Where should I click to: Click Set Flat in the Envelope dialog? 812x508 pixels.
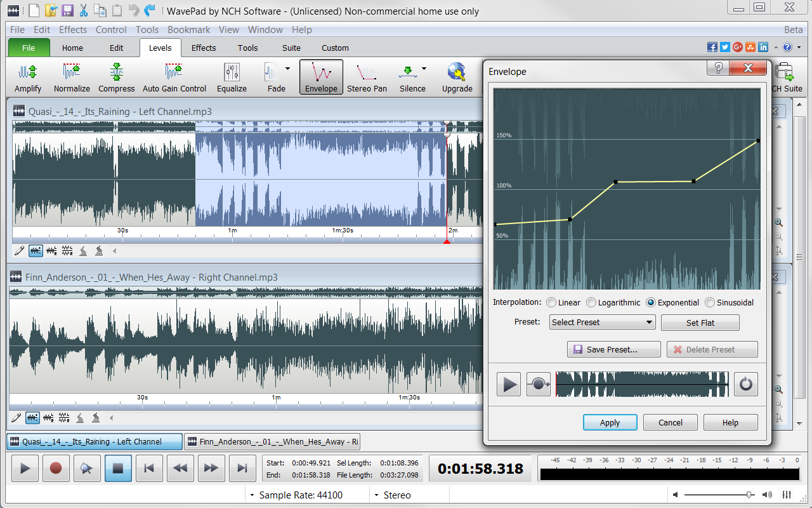coord(700,322)
